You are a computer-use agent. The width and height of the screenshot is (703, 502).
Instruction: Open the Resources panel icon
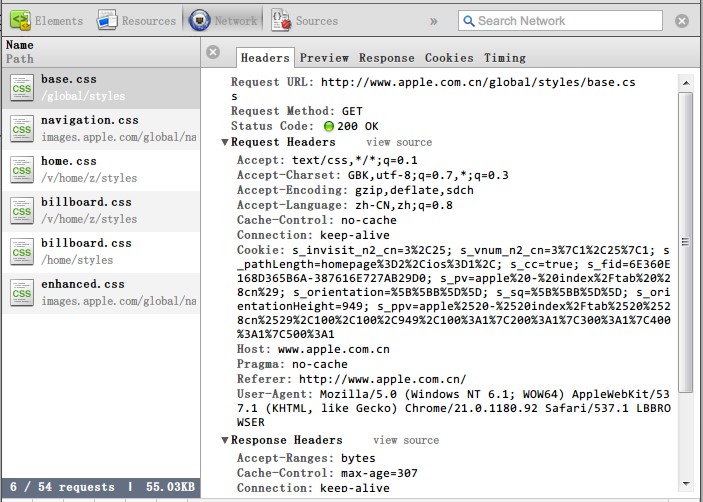pos(107,21)
